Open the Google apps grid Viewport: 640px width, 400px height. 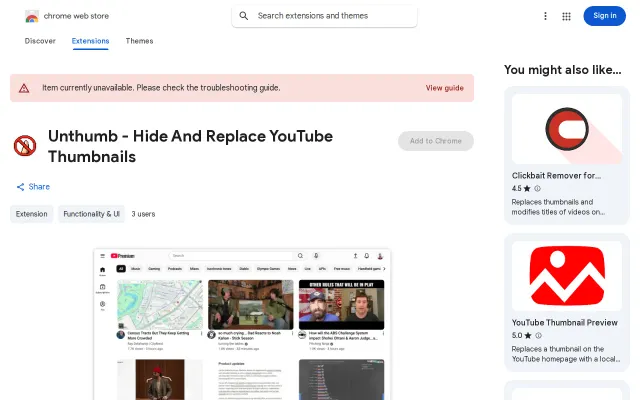[x=567, y=16]
